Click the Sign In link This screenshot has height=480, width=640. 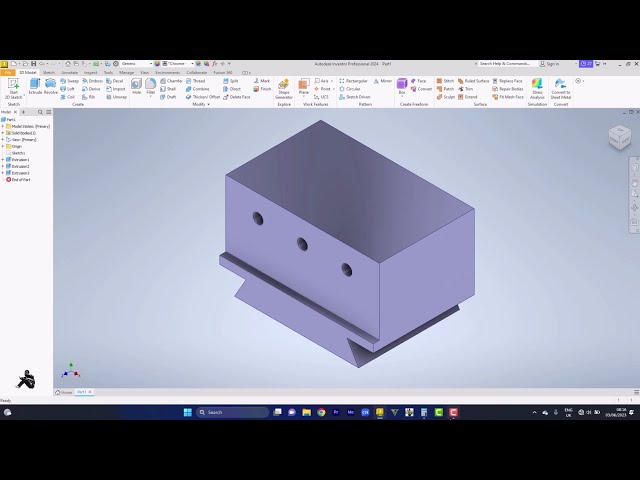pos(549,64)
